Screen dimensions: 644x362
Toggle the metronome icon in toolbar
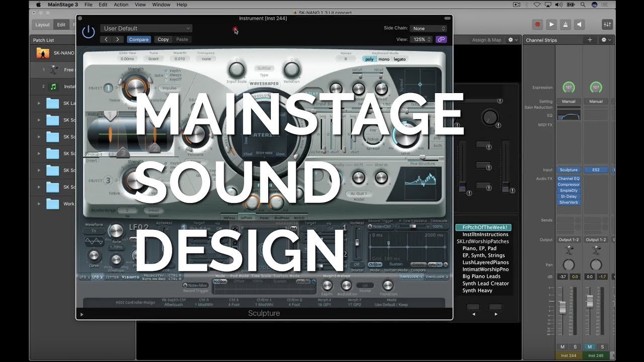coord(566,24)
